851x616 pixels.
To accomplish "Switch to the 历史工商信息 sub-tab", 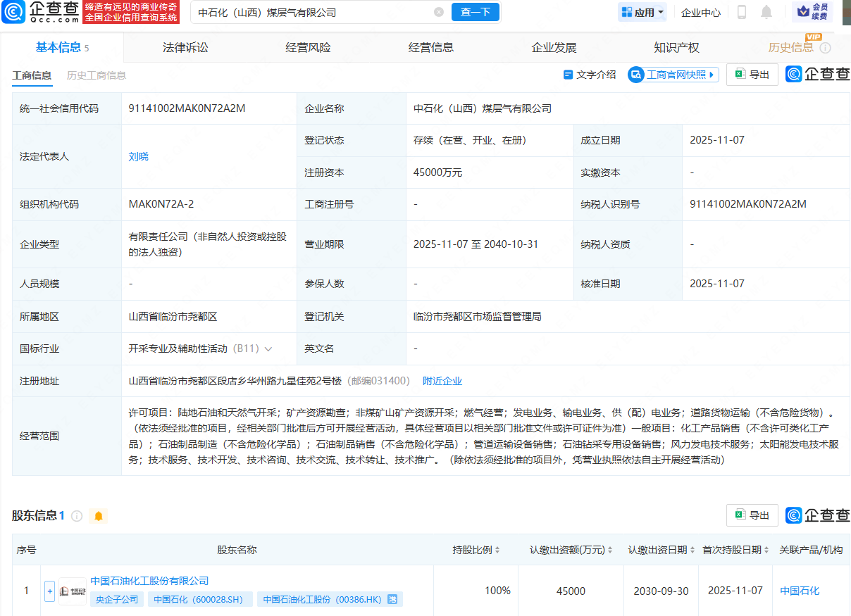I will coord(96,75).
